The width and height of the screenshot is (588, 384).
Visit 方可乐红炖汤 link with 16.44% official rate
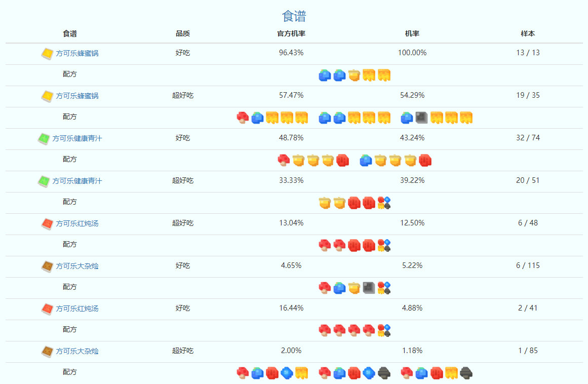pyautogui.click(x=77, y=309)
